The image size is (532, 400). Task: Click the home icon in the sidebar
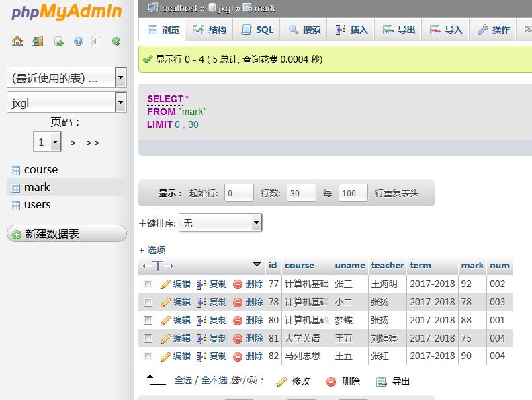tap(17, 42)
